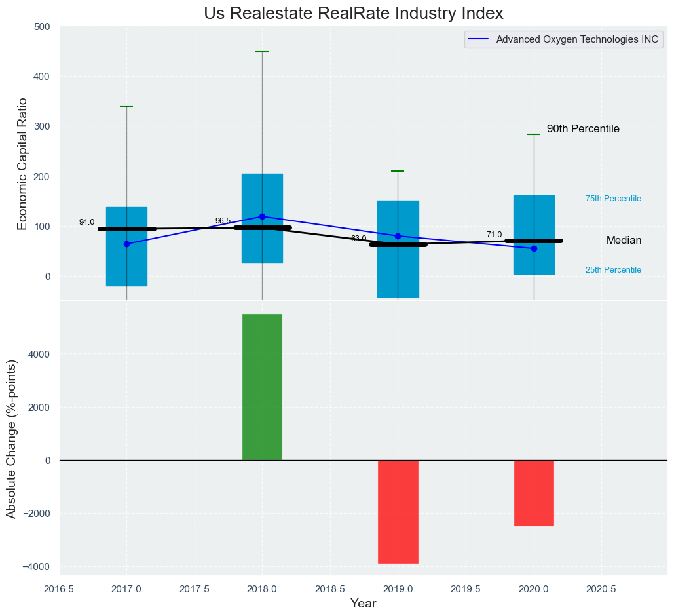
Task: Click the 2020 blue data point marker
Action: pyautogui.click(x=534, y=248)
